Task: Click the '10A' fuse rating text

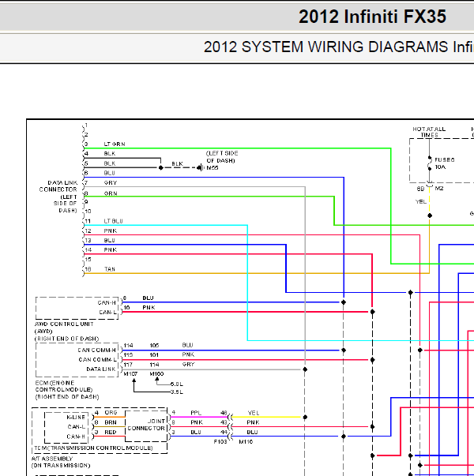Action: 440,167
